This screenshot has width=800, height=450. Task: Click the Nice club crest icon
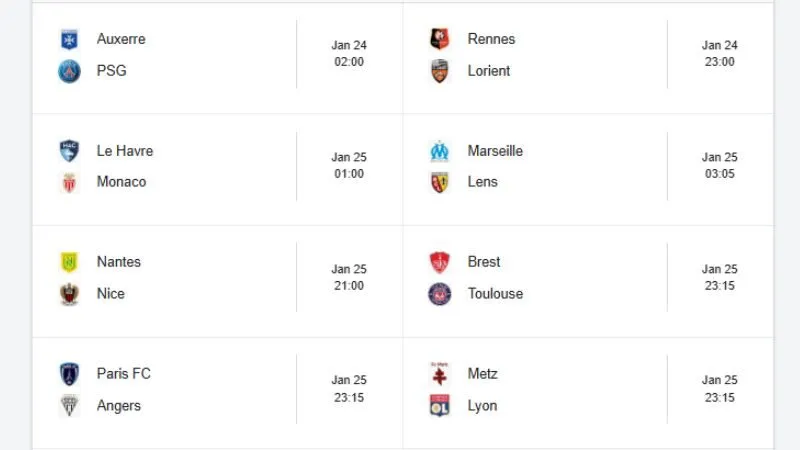point(69,294)
